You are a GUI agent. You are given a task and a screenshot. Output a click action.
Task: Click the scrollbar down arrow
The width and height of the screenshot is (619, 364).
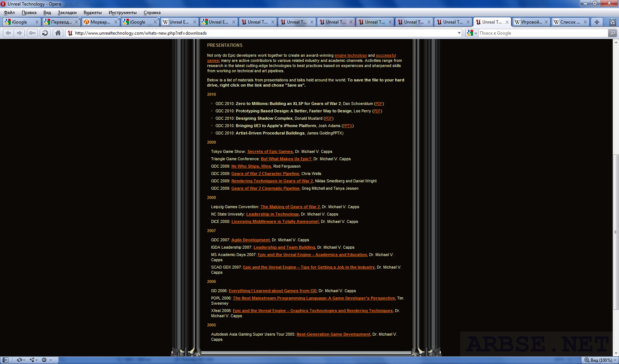click(x=616, y=353)
